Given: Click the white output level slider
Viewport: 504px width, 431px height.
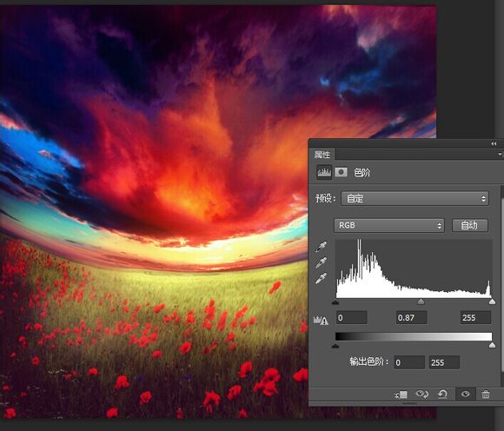Looking at the screenshot, I should [x=492, y=345].
